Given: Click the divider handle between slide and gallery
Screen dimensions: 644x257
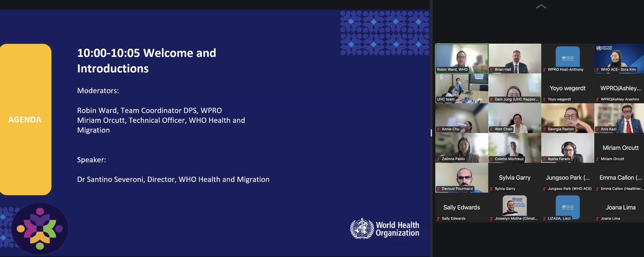Looking at the screenshot, I should (x=432, y=133).
